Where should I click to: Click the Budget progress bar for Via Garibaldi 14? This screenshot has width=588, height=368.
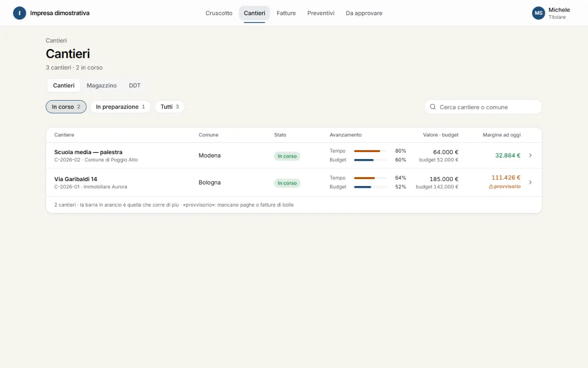(370, 187)
